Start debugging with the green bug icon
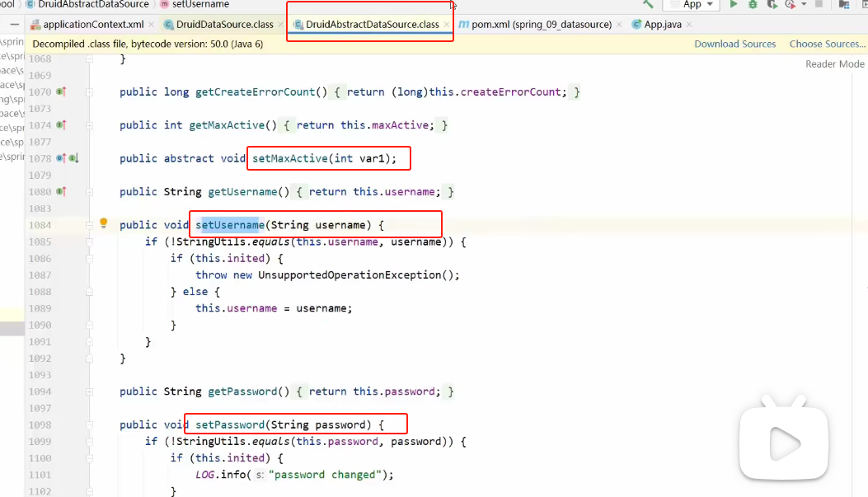The width and height of the screenshot is (868, 497). [753, 4]
